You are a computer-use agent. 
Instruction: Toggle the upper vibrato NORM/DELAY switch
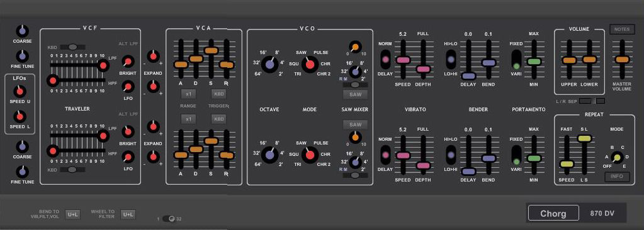coord(385,60)
